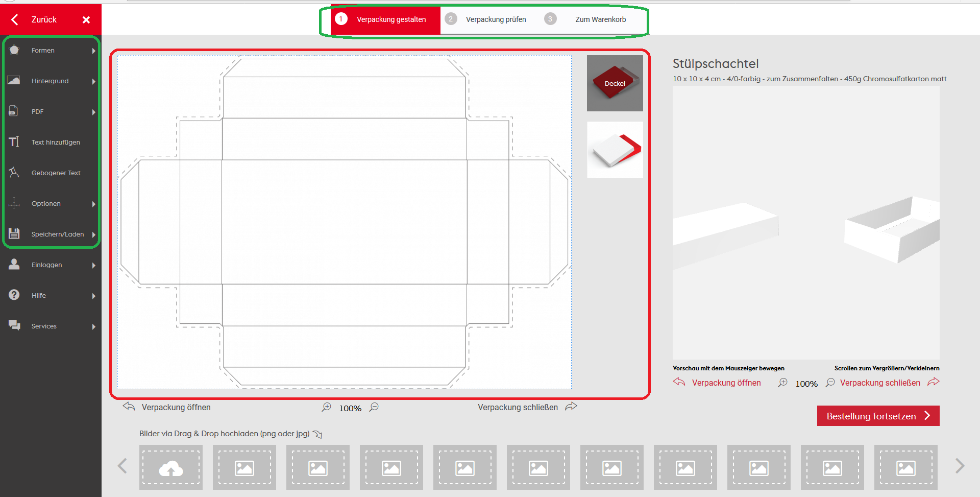Select the Text hinzufügen tool icon
This screenshot has height=497, width=980.
(14, 142)
